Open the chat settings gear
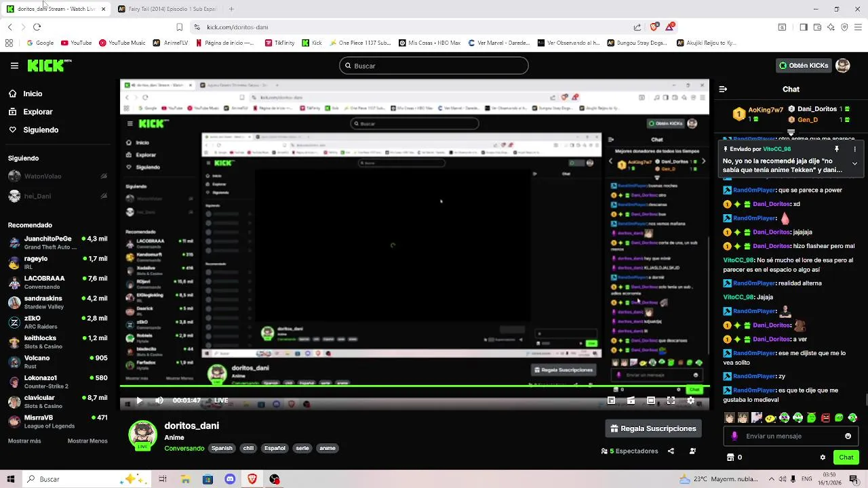868x488 pixels. [x=823, y=457]
